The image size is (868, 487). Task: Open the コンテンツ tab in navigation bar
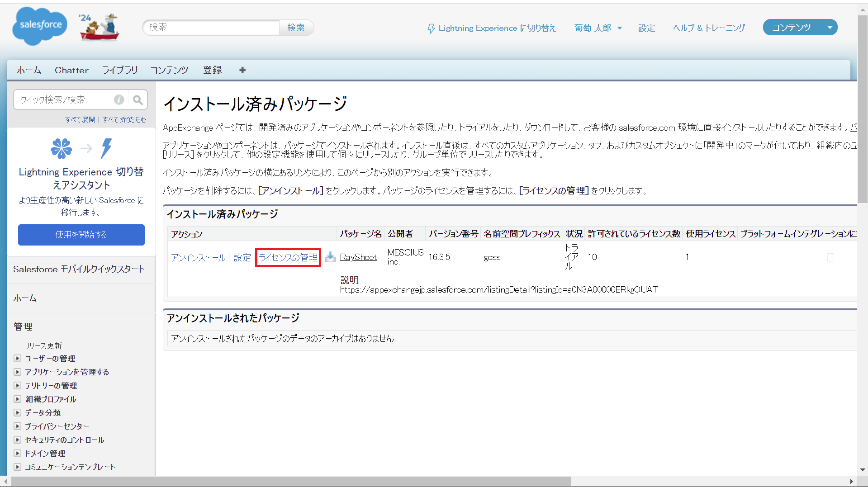[169, 70]
